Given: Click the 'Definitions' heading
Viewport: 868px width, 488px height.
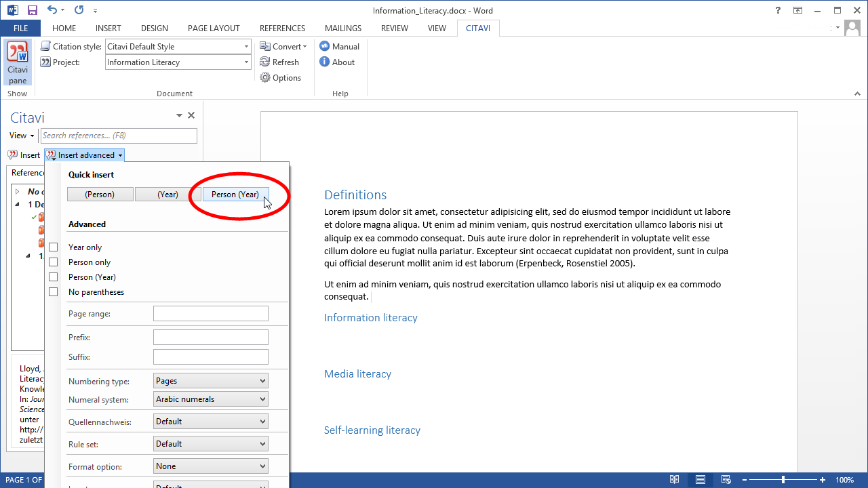Looking at the screenshot, I should [355, 195].
